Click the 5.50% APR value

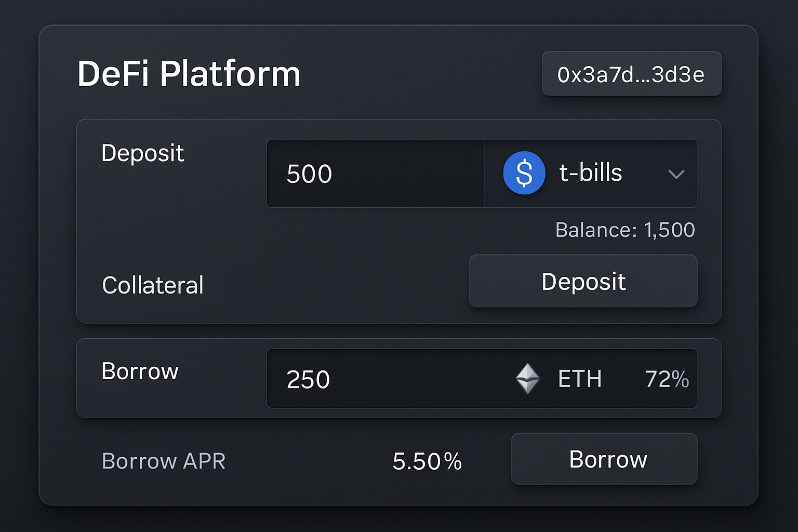(427, 459)
